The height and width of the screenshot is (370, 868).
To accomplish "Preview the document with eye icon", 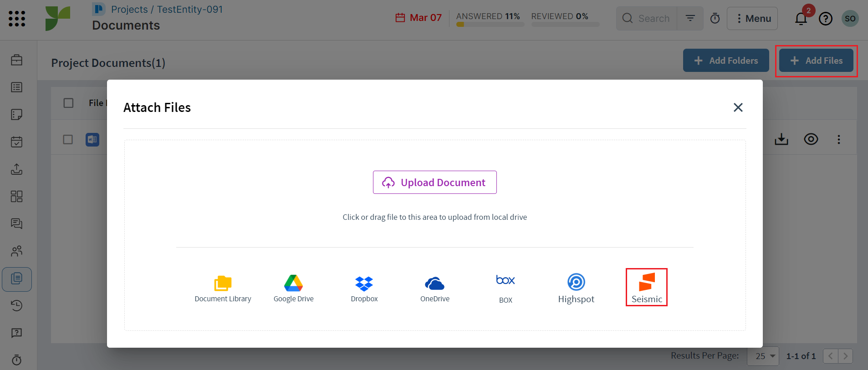I will pos(811,139).
